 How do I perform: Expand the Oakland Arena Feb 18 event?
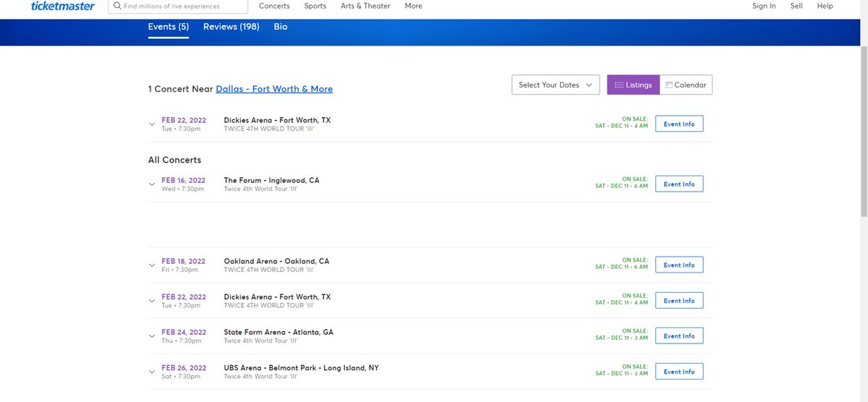[x=152, y=265]
